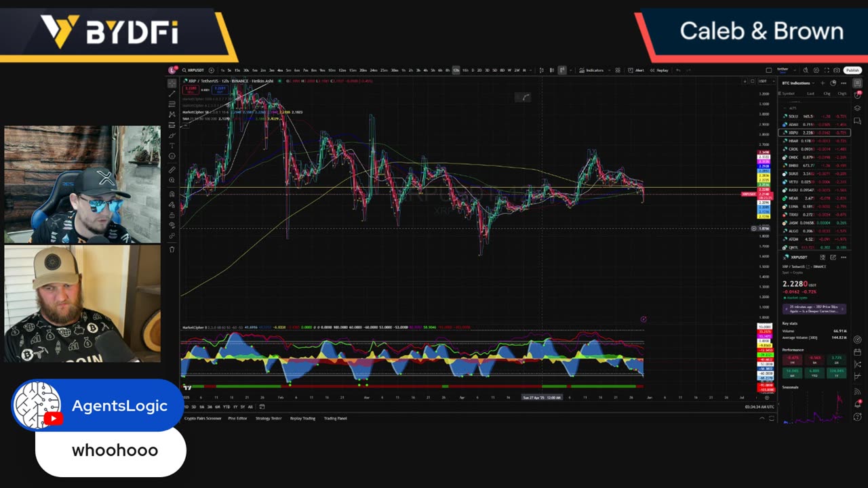Open the chats speech bubble icon

point(857,121)
